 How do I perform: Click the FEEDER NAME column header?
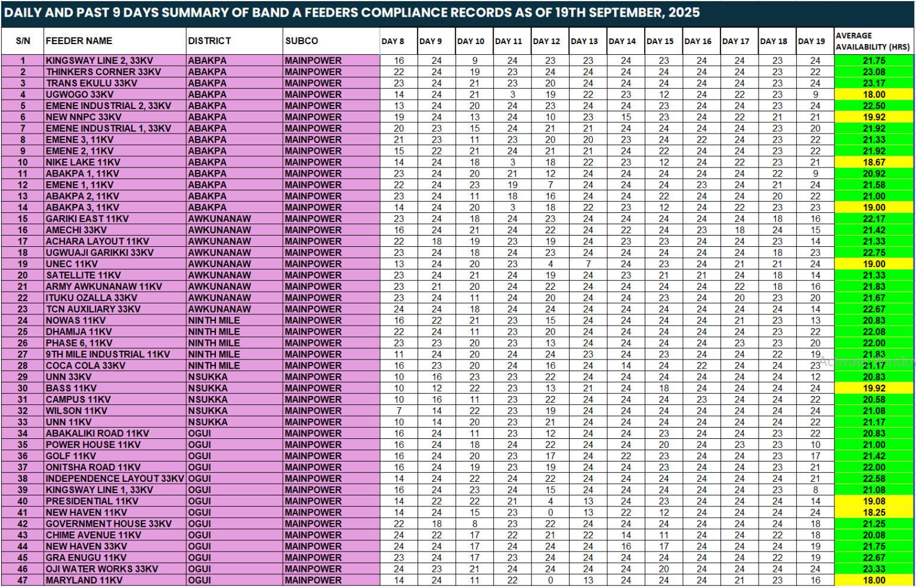[x=79, y=41]
